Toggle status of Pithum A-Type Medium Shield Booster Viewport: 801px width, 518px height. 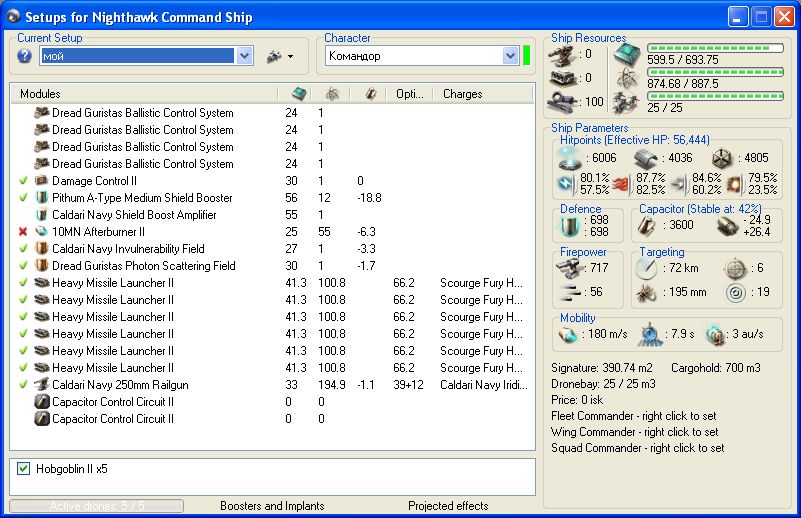pos(23,198)
